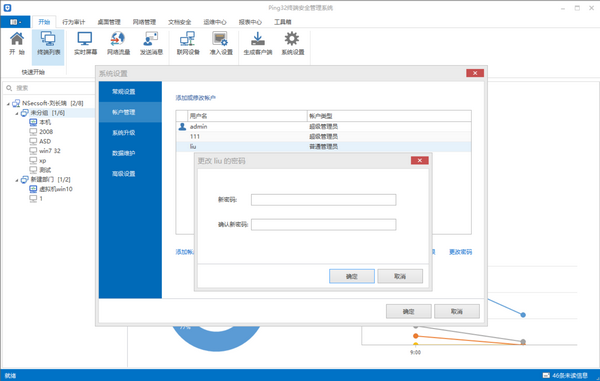Confirm the password change with 确定
The image size is (600, 381).
(352, 276)
